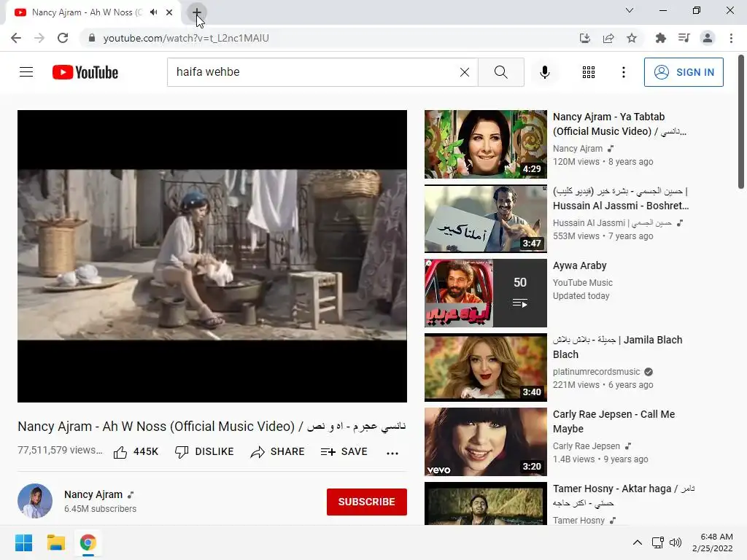Open Chrome tab search chevron
The image size is (747, 560).
tap(630, 10)
